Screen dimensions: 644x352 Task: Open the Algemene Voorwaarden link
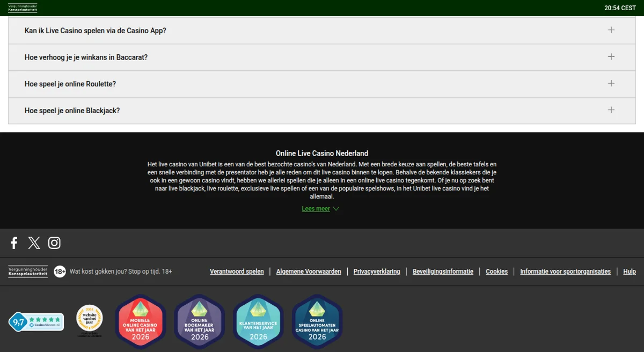click(x=309, y=272)
